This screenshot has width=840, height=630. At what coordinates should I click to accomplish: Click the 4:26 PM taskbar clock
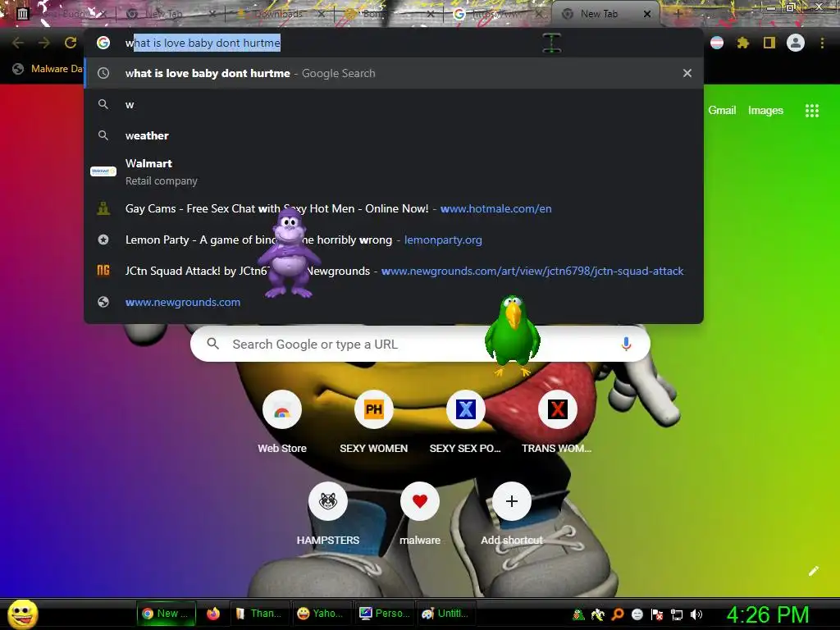(768, 614)
